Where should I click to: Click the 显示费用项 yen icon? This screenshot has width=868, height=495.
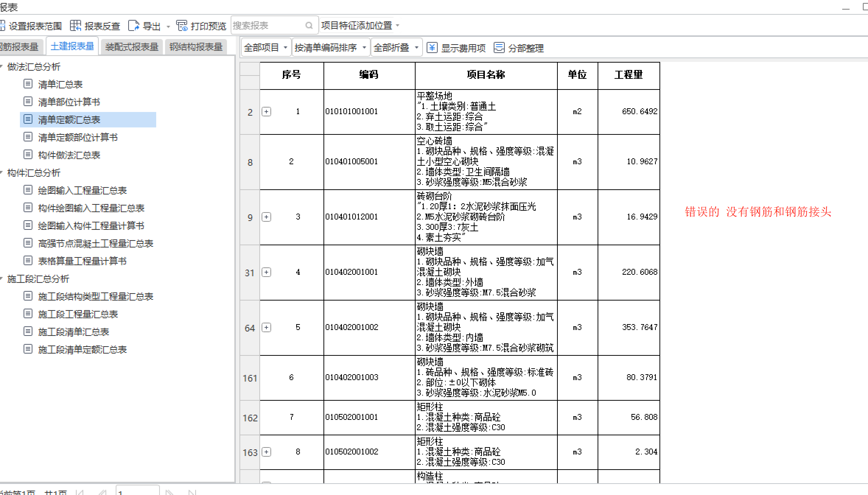tap(432, 48)
